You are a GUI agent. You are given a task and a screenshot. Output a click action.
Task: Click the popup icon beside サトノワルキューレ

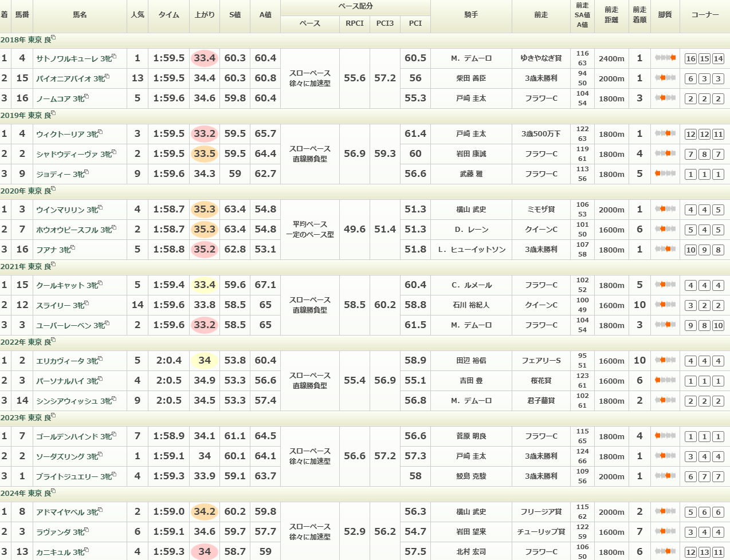tap(114, 56)
